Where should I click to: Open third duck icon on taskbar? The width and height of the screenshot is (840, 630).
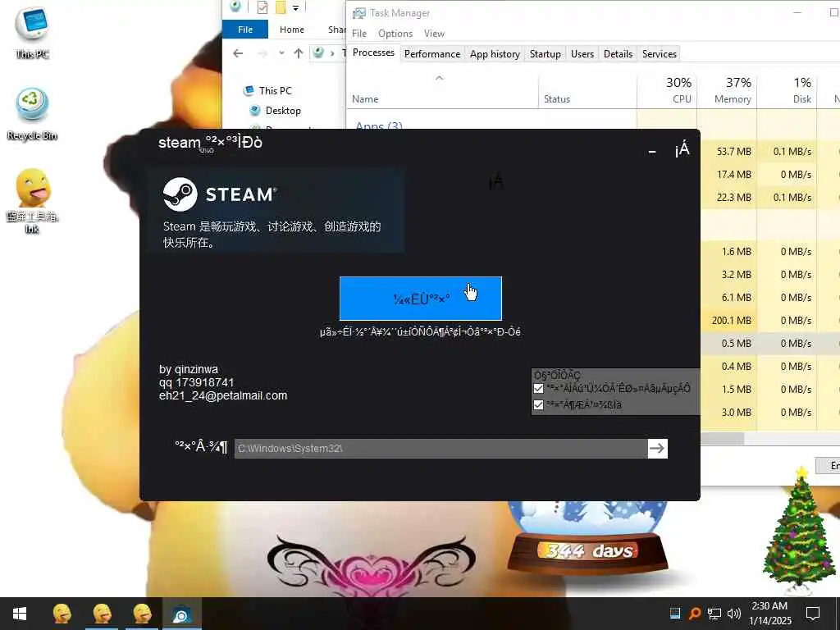(142, 614)
